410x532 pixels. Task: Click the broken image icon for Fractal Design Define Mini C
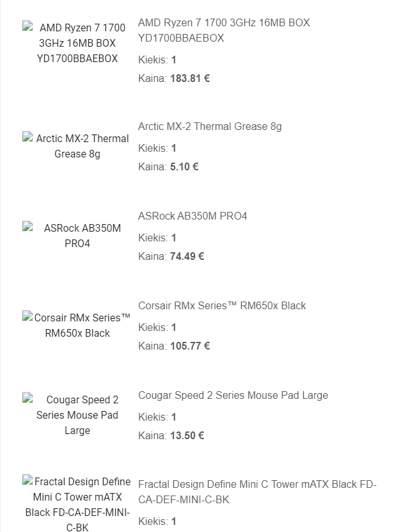click(28, 480)
